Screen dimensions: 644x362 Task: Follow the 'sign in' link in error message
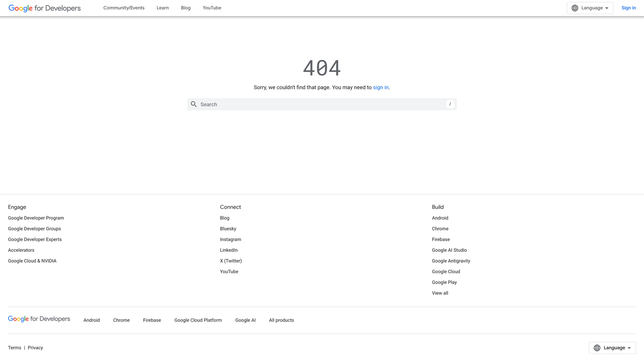pos(381,87)
